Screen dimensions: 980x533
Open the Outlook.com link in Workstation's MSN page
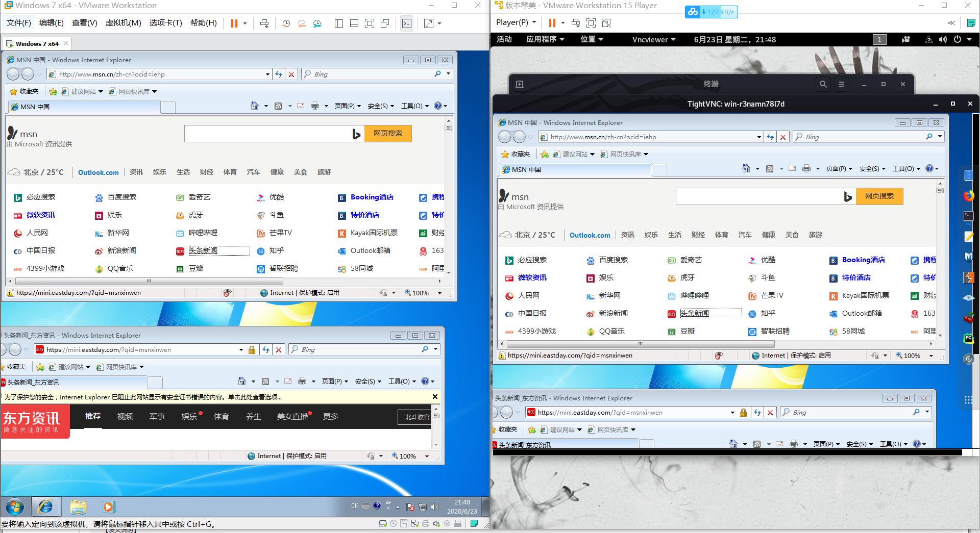pyautogui.click(x=99, y=172)
